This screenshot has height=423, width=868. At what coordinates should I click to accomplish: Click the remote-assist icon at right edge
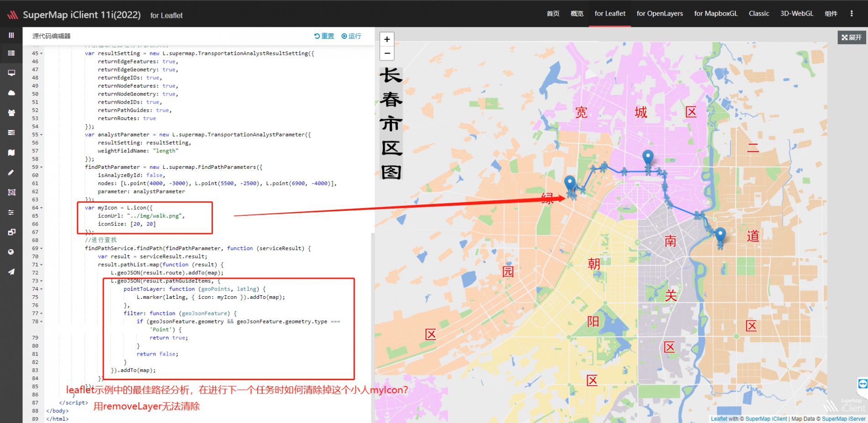click(x=863, y=384)
